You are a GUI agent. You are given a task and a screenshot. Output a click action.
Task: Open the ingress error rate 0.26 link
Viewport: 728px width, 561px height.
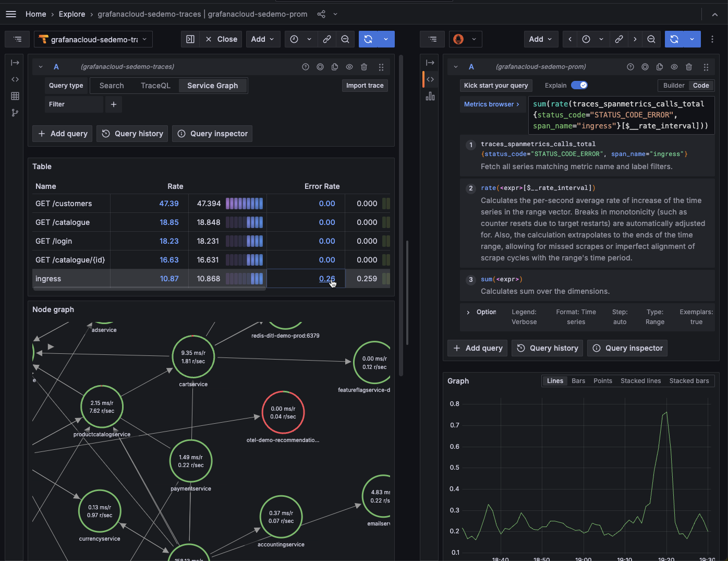pyautogui.click(x=327, y=278)
